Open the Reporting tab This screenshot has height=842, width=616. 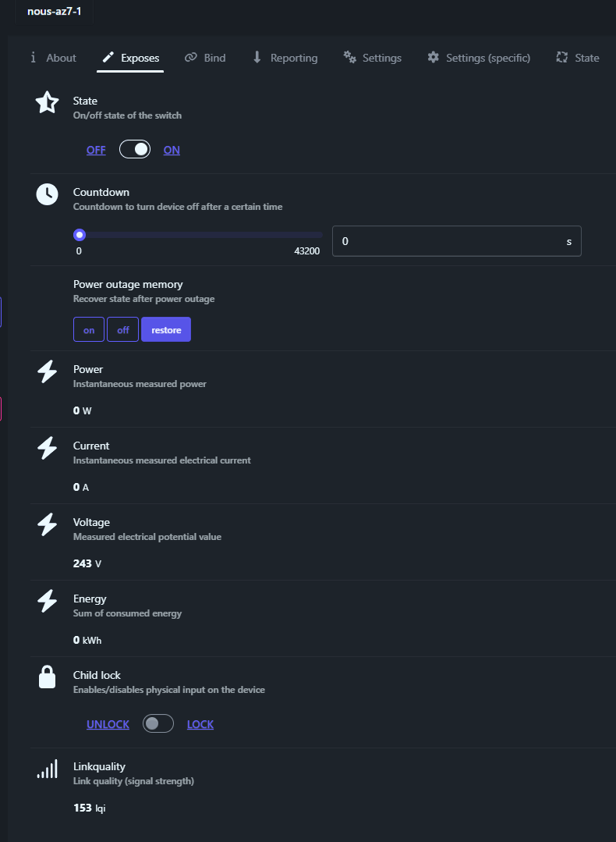click(285, 58)
